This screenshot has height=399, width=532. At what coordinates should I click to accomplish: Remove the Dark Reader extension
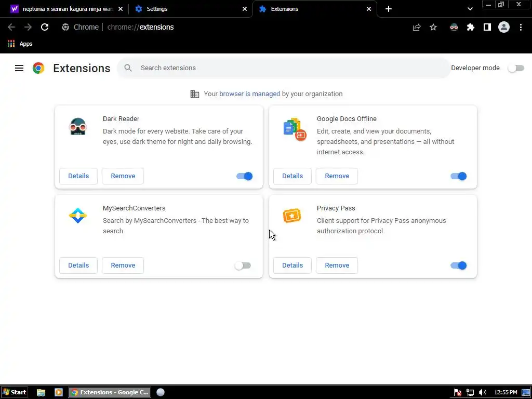[x=123, y=176]
